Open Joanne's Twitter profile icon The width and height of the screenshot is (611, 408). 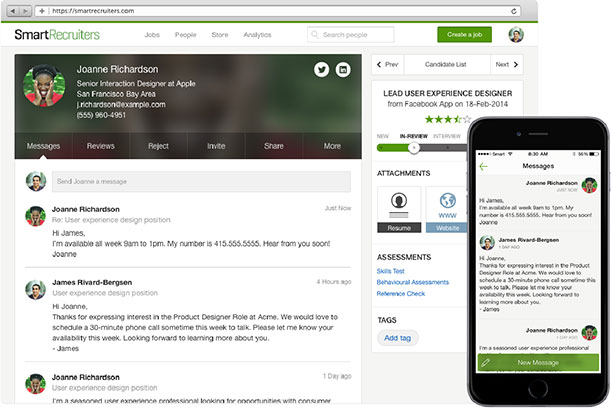pyautogui.click(x=321, y=70)
